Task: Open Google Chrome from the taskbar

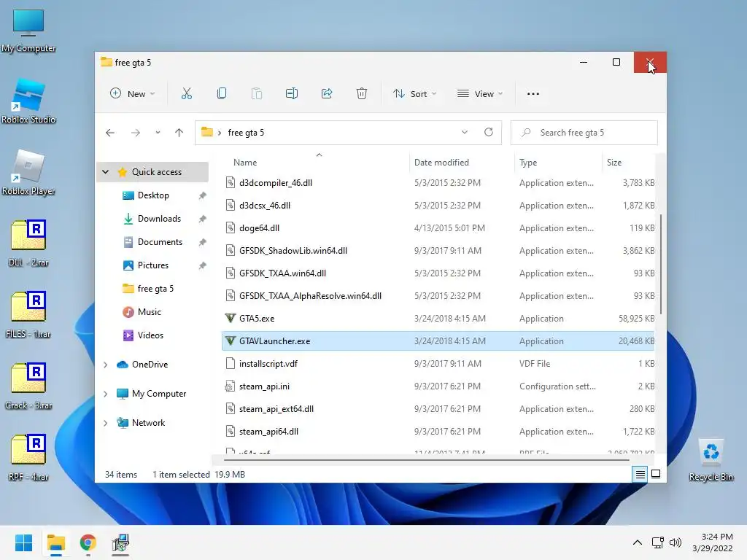Action: [88, 542]
